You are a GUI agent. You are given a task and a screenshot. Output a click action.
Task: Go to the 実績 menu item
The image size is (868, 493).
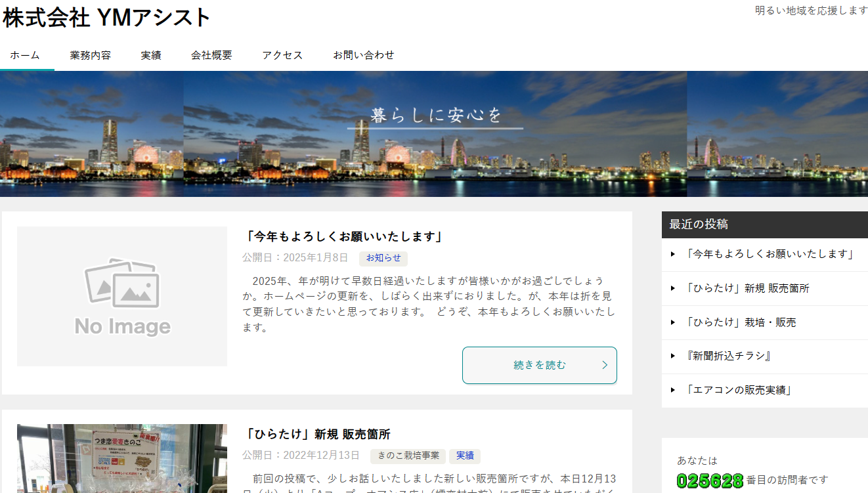point(151,55)
